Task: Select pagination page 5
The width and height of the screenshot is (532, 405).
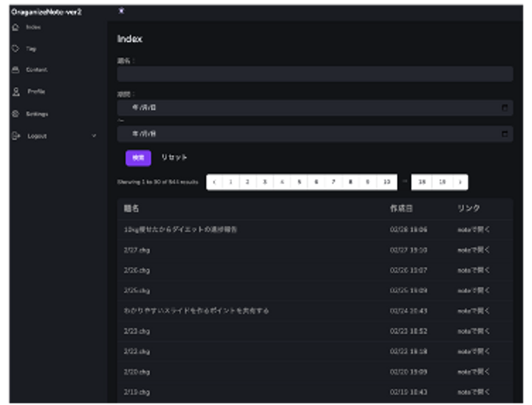Action: tap(299, 182)
